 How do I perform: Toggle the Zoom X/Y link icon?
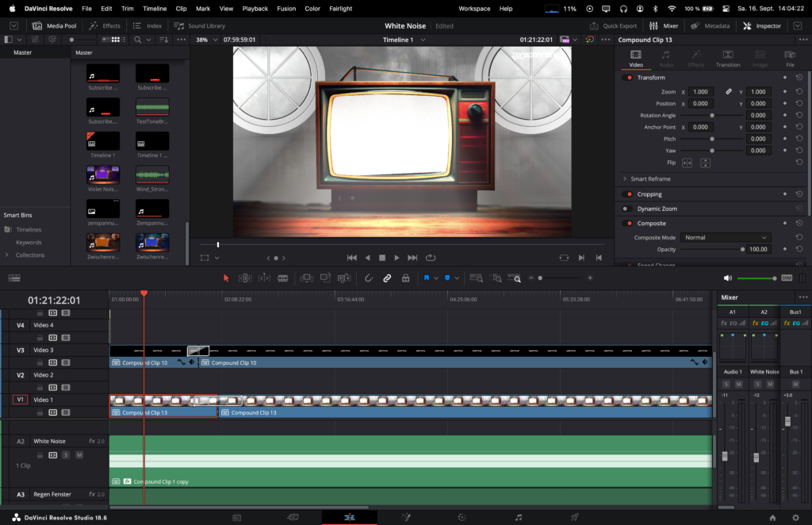click(729, 92)
